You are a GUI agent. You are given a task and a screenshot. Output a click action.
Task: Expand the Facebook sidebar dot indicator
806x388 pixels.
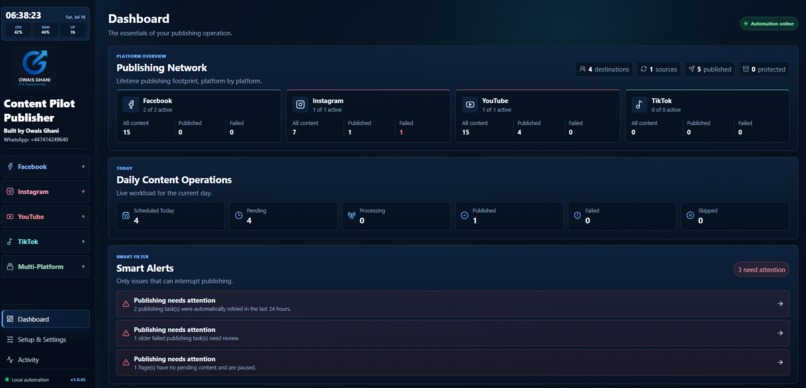(x=83, y=167)
